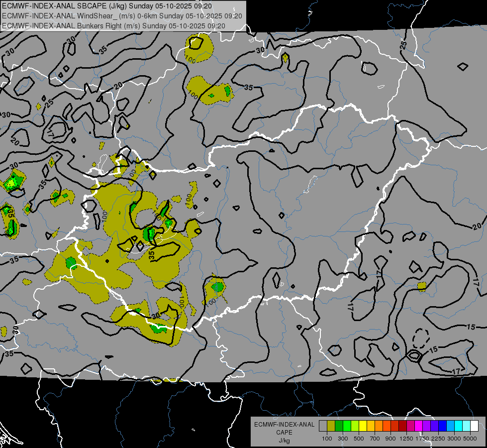Click the Bunkers Right title line
Image resolution: width=487 pixels, height=448 pixels.
coord(113,25)
